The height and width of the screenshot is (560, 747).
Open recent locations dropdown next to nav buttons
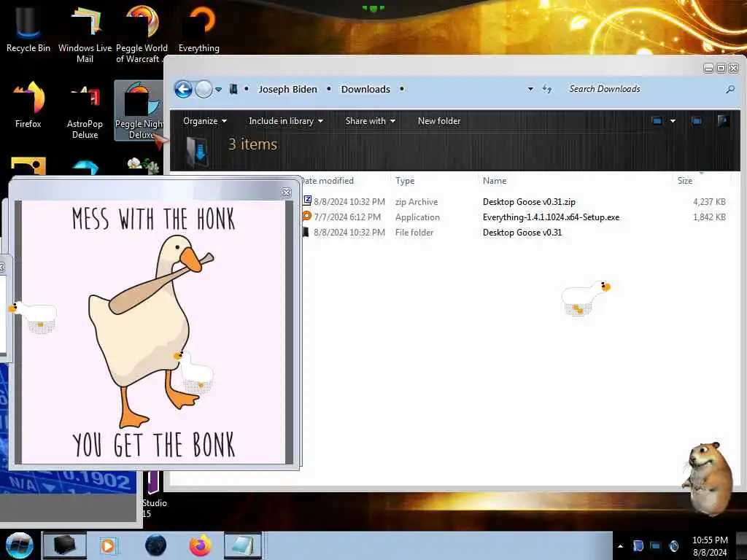(x=218, y=90)
